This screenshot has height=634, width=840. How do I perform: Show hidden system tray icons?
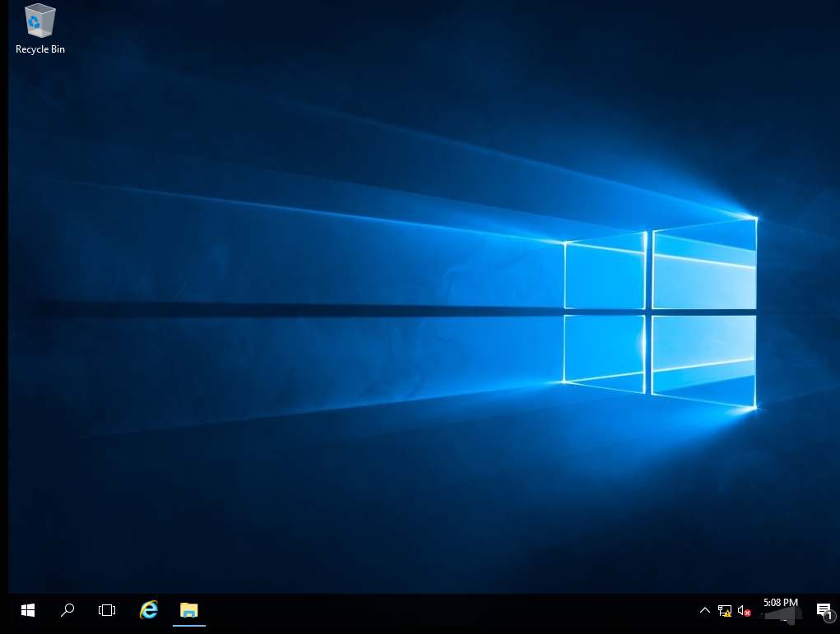pyautogui.click(x=705, y=610)
